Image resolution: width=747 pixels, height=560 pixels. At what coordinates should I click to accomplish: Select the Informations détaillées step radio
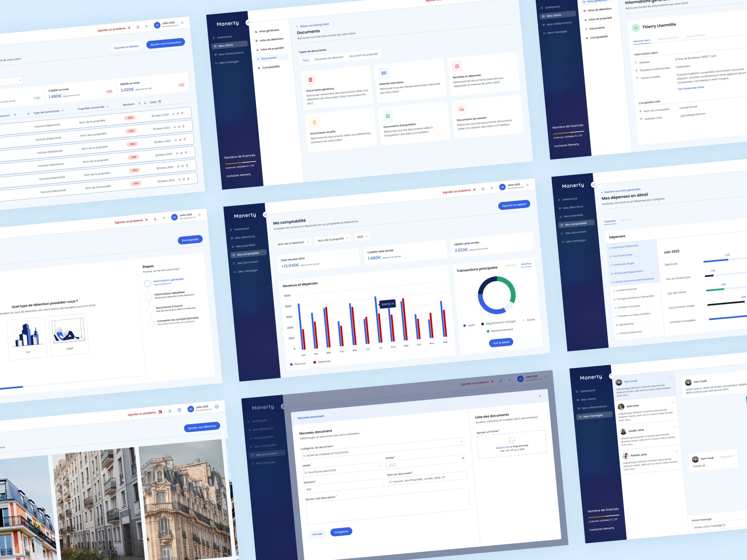pyautogui.click(x=149, y=296)
